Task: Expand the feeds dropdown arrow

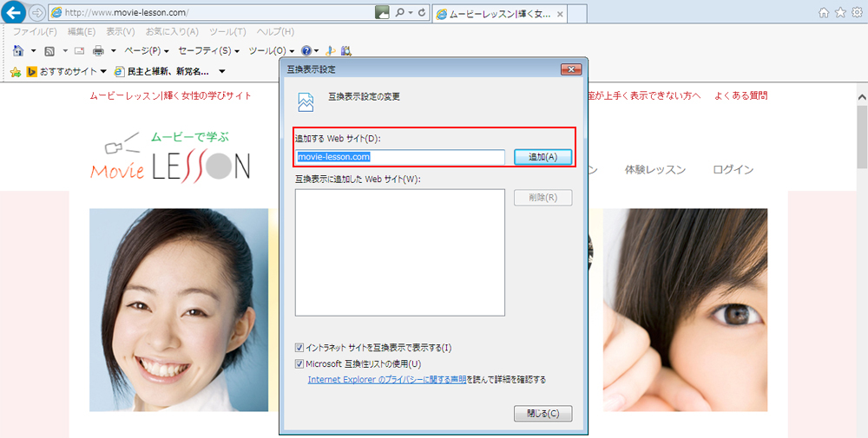Action: click(x=65, y=51)
